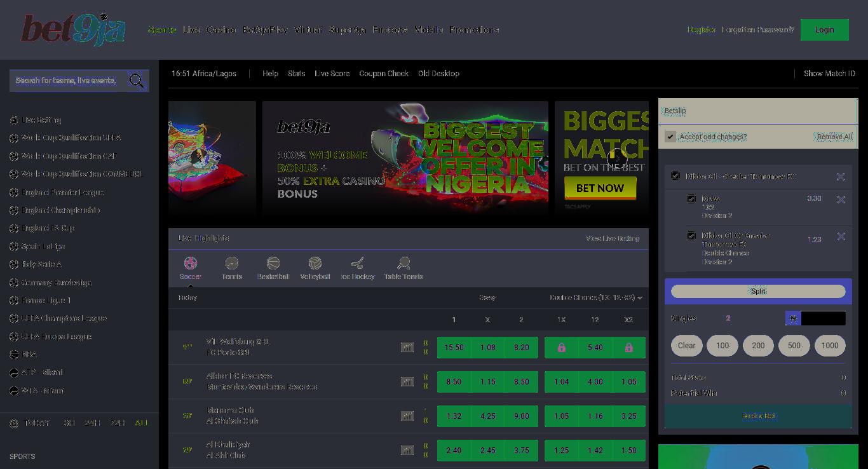Select odds 2.40 for Al Khalidiyah win

pyautogui.click(x=454, y=451)
